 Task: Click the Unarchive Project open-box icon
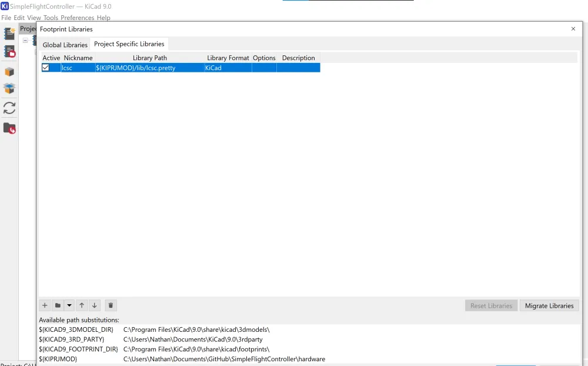[x=9, y=89]
